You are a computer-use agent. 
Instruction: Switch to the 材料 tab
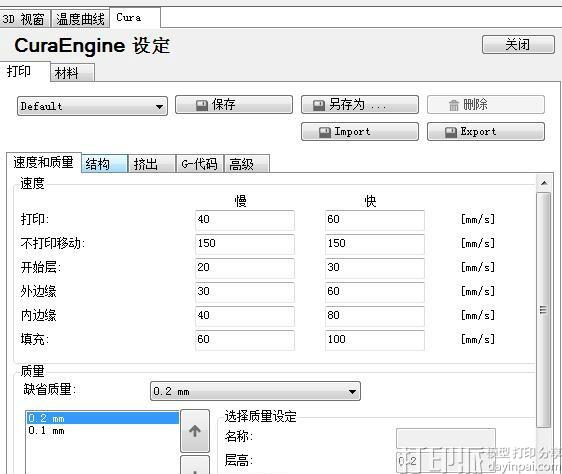pos(72,73)
